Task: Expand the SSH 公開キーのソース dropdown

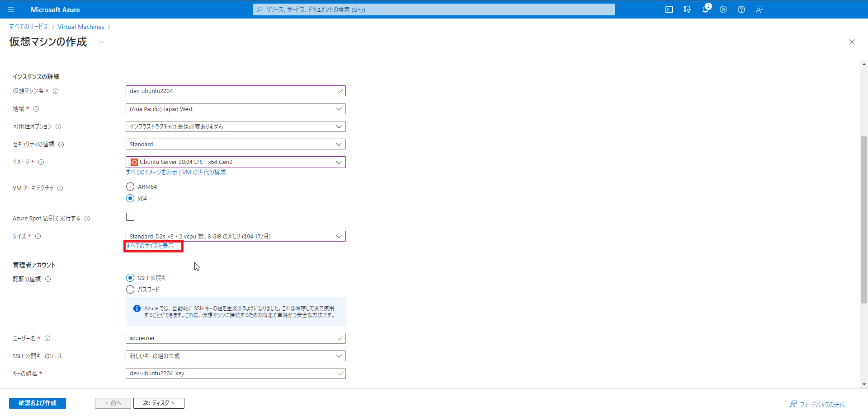Action: tap(236, 356)
